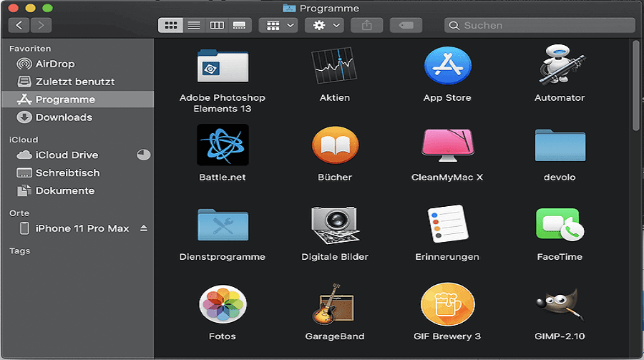Open the Bücher app icon
This screenshot has width=644, height=360.
pyautogui.click(x=335, y=145)
